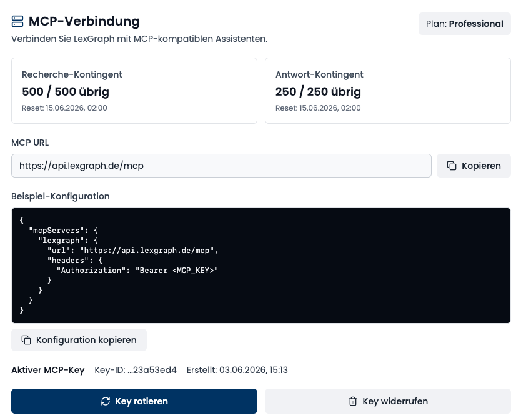This screenshot has height=420, width=521.
Task: Click the "Beispiel-Konfiguration" label
Action: coord(61,196)
